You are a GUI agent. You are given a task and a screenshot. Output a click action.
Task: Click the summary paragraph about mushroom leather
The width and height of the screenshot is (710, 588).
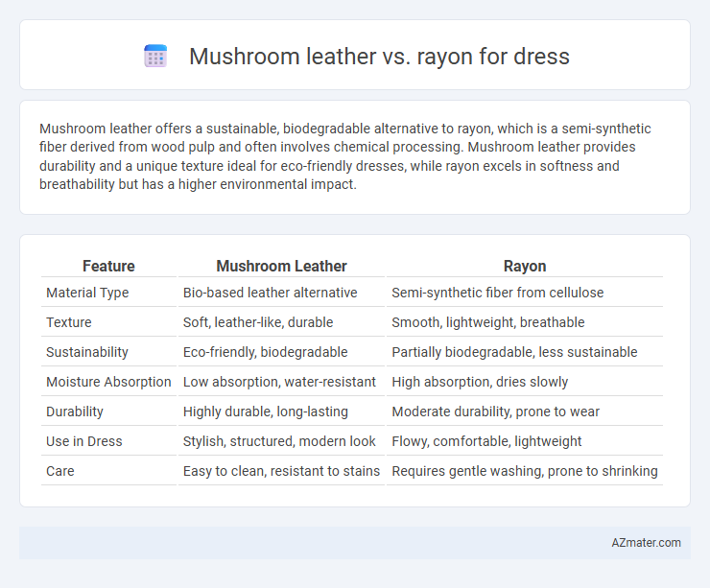pos(345,156)
